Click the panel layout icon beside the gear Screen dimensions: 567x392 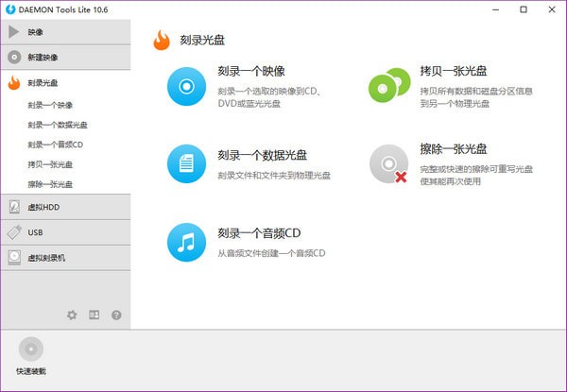click(94, 315)
